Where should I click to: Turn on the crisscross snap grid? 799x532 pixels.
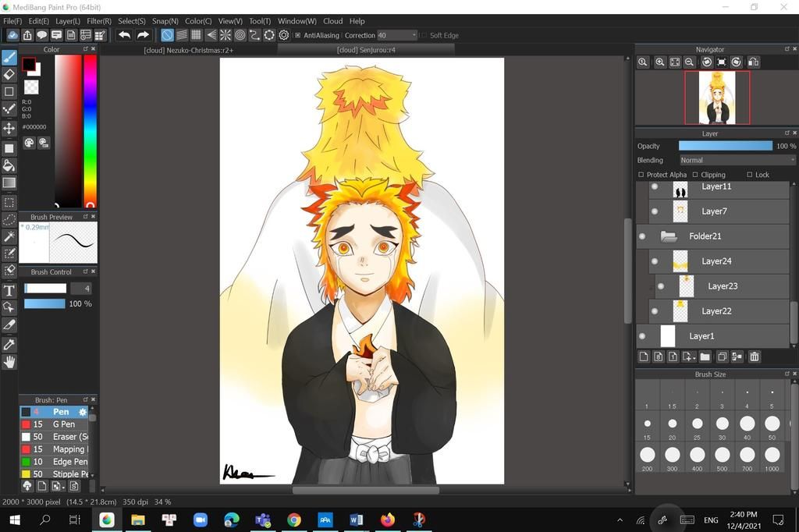click(x=196, y=35)
